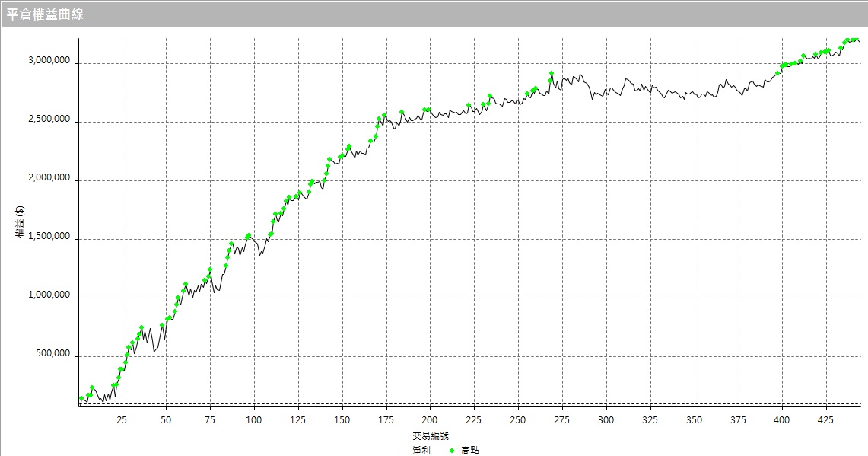Click the x-axis label 200
Image resolution: width=868 pixels, height=456 pixels.
coord(430,420)
